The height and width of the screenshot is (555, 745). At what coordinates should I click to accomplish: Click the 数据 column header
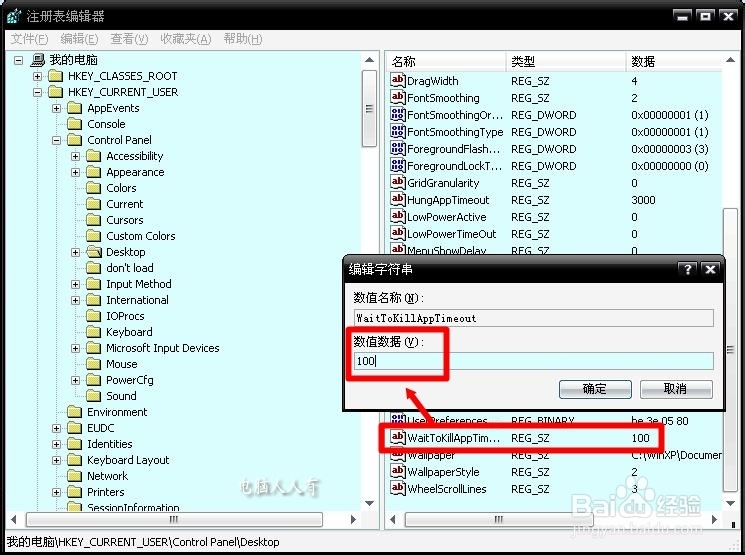(674, 61)
